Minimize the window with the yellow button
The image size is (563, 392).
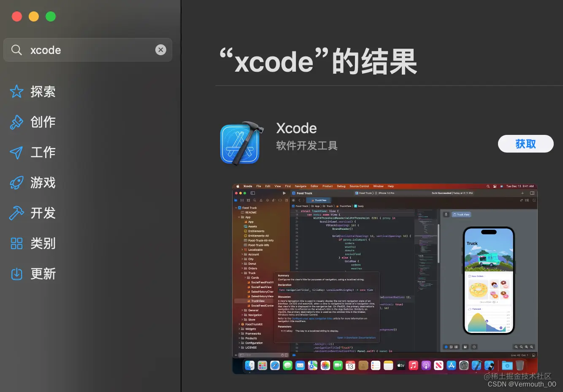(x=34, y=16)
